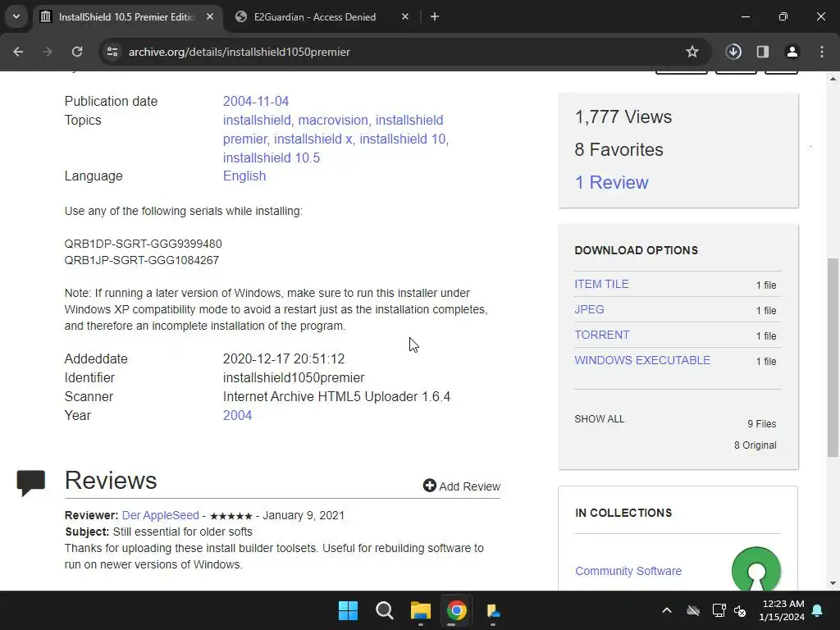Click the English language link
This screenshot has height=630, width=840.
[244, 176]
